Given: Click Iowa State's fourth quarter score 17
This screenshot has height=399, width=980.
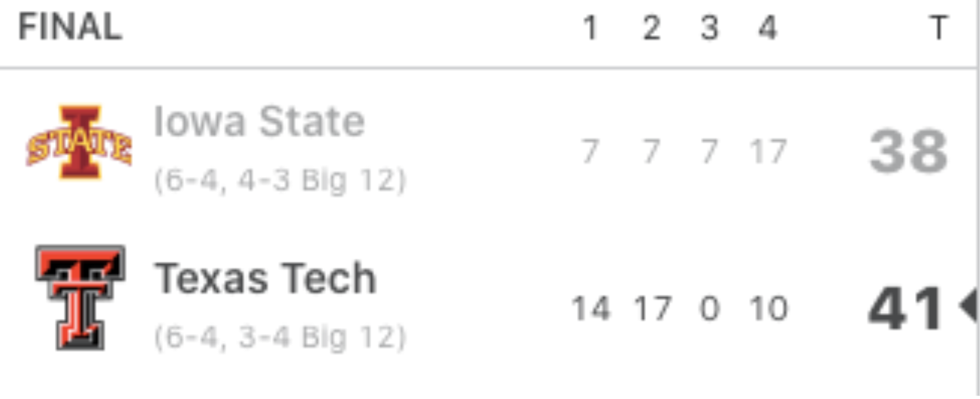Looking at the screenshot, I should [x=768, y=151].
